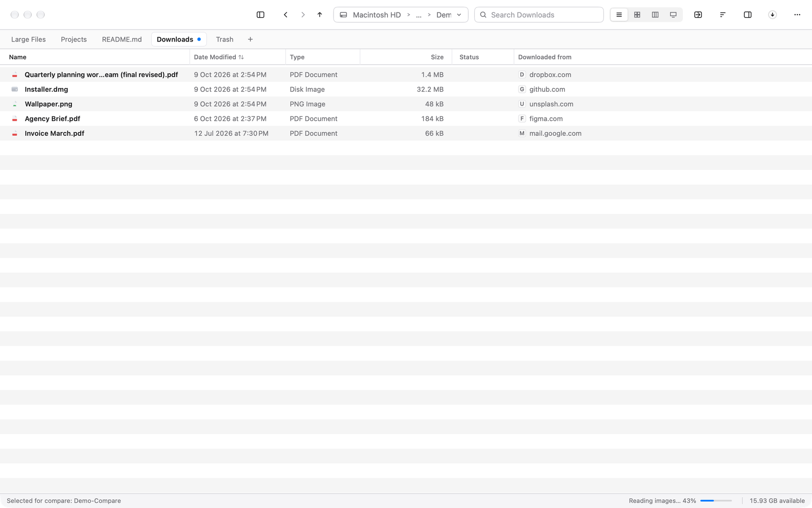Click the Invoice March.pdf file icon
The image size is (812, 508).
pyautogui.click(x=15, y=133)
